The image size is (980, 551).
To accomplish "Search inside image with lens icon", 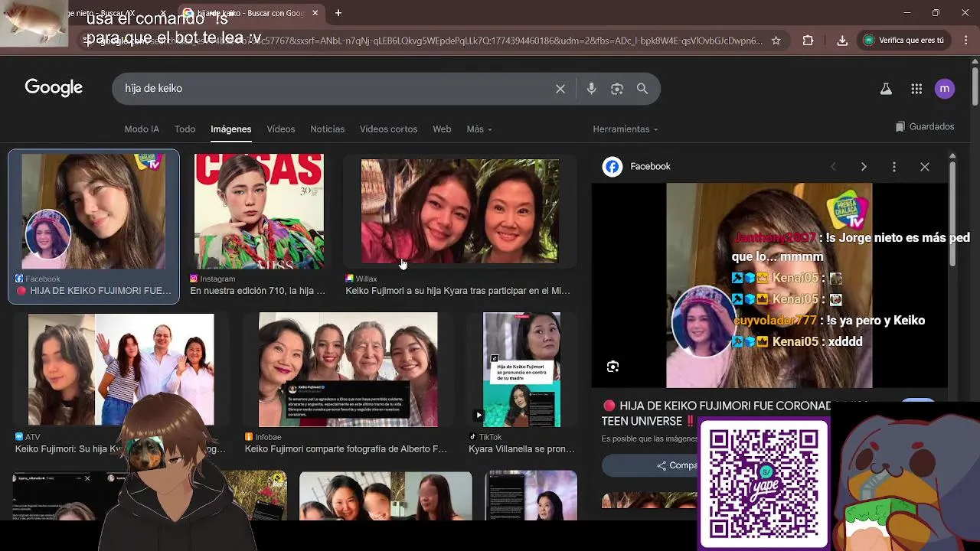I will pyautogui.click(x=612, y=367).
